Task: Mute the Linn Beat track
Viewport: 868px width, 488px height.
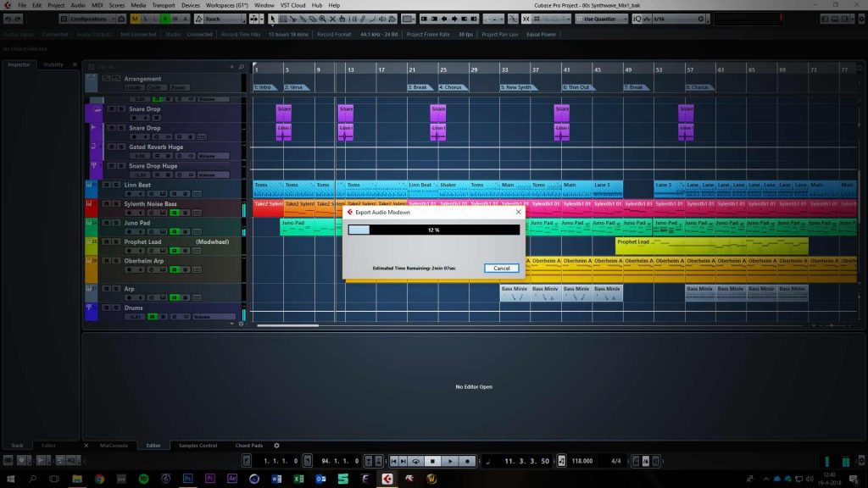Action: (106, 185)
